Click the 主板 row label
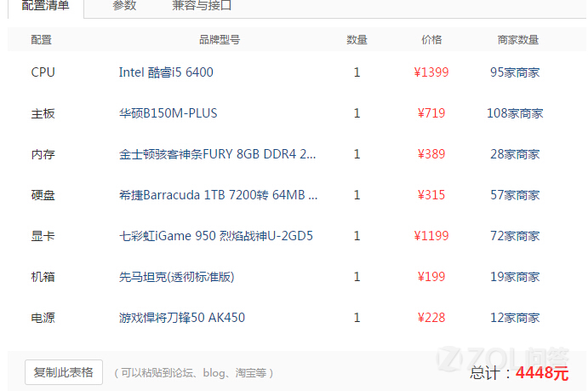Viewport: 588px width, 391px height. pos(43,113)
